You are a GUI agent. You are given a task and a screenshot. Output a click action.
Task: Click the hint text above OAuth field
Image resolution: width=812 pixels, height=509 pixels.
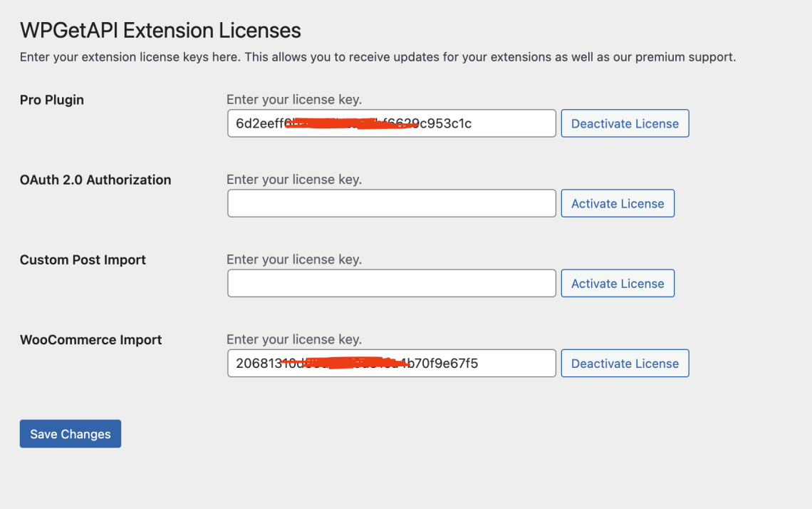tap(293, 180)
